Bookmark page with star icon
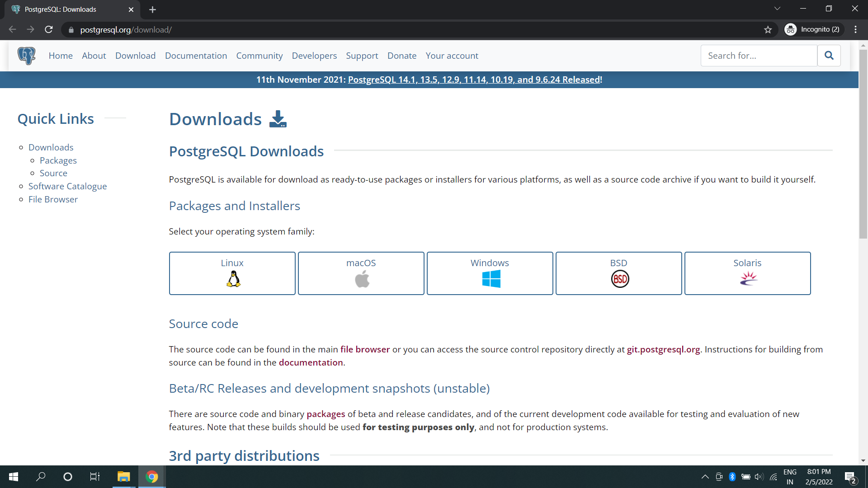The height and width of the screenshot is (488, 868). 768,30
